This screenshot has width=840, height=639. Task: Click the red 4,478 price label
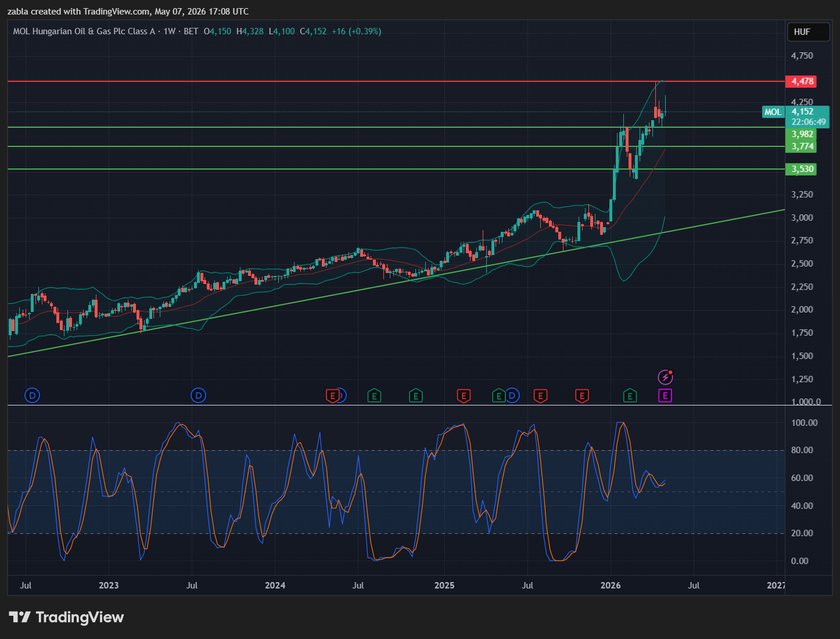801,81
